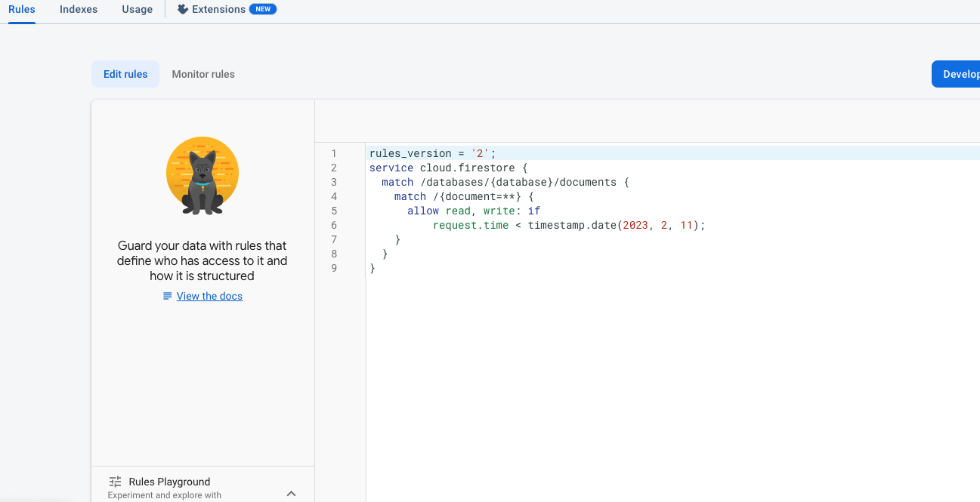
Task: Switch to the Indexes tab
Action: click(79, 9)
